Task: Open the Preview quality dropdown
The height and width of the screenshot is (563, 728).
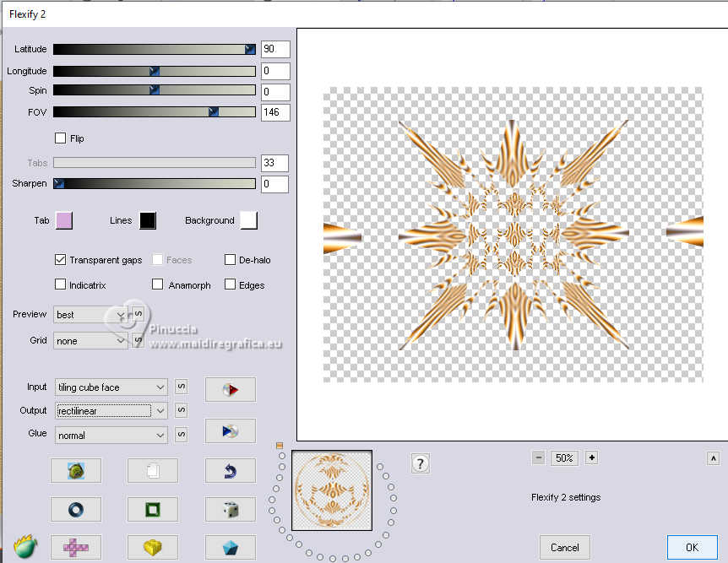Action: 90,315
